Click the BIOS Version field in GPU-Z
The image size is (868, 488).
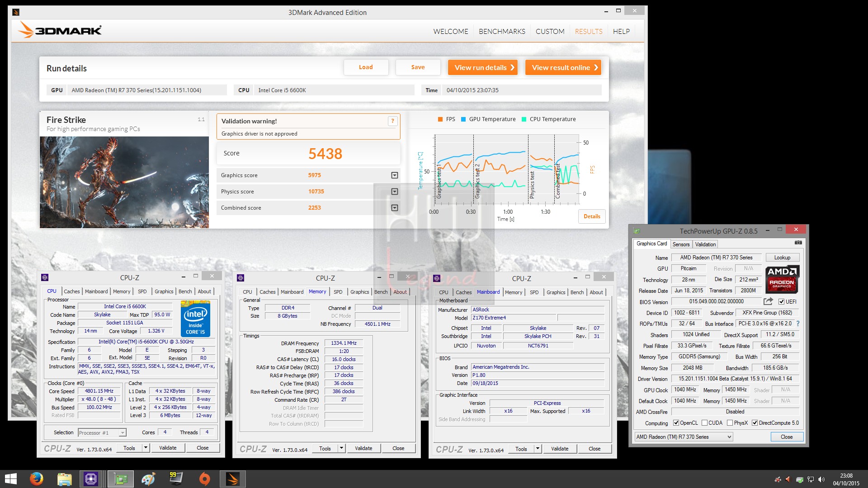pyautogui.click(x=716, y=301)
